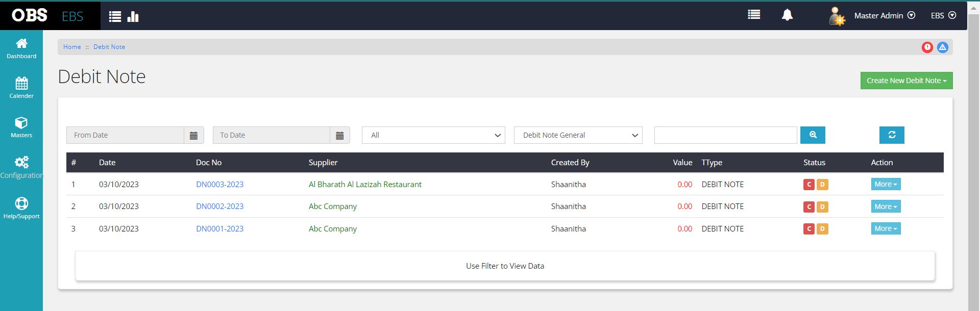Open document DN0003-2023

click(x=219, y=185)
